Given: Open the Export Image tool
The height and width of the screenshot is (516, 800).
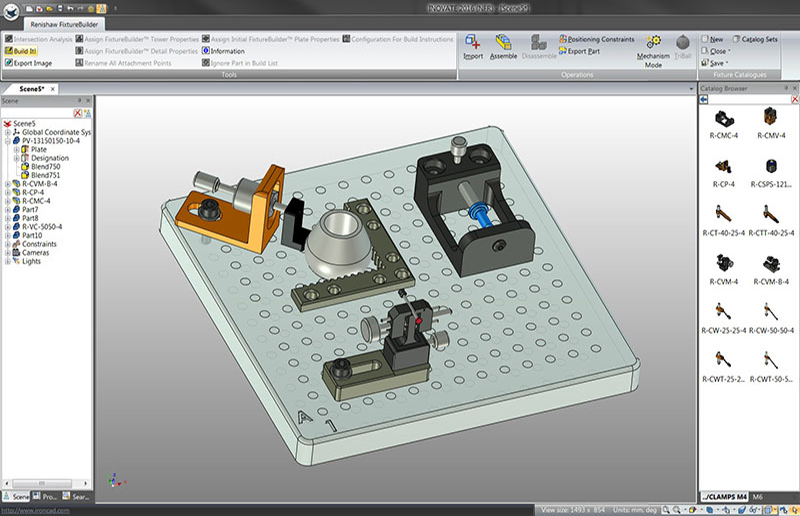Looking at the screenshot, I should [x=30, y=62].
